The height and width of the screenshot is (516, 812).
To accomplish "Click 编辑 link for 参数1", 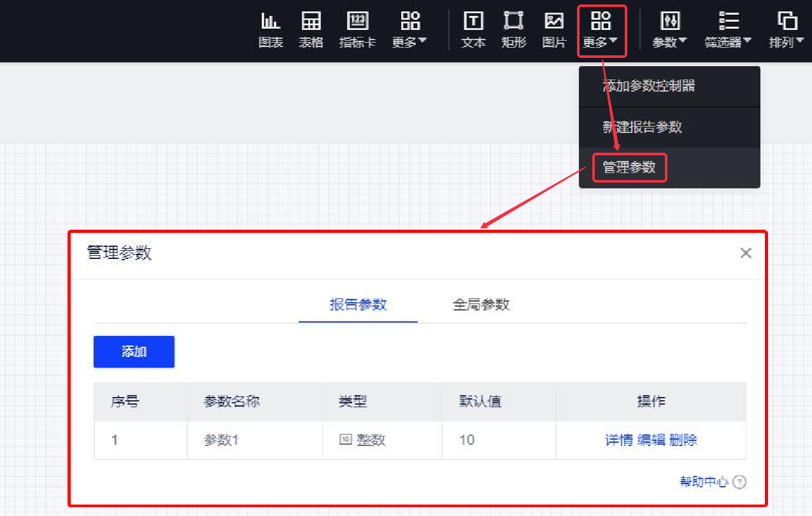I will click(x=651, y=440).
